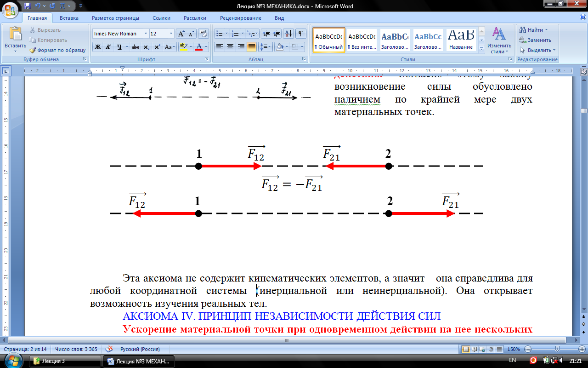588x368 pixels.
Task: Open Лекция 3 folder in taskbar
Action: [x=64, y=361]
